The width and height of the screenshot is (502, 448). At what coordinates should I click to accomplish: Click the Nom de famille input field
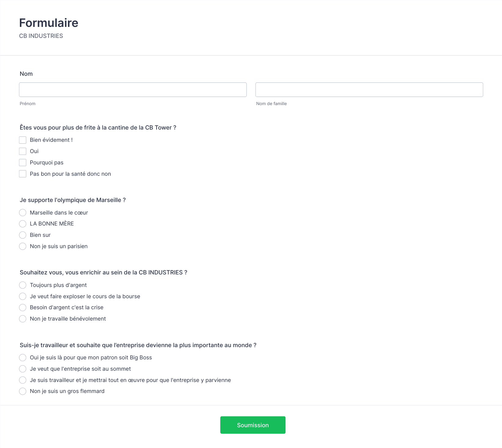tap(369, 90)
